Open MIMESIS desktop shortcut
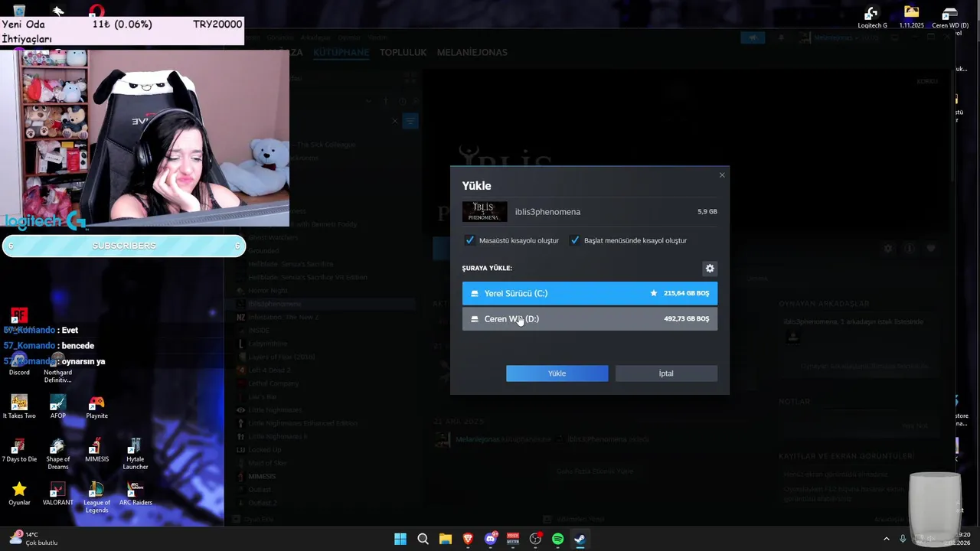The image size is (980, 551). pos(96,451)
